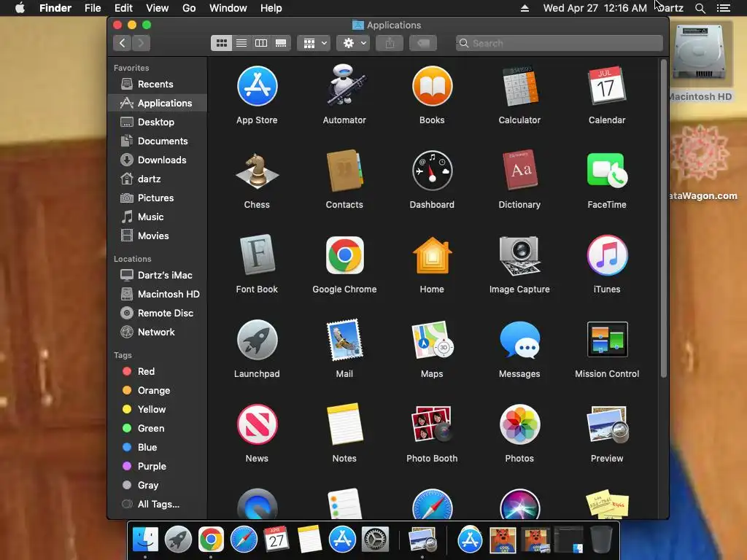Select the Mission Control app icon
Viewport: 747px width, 560px height.
point(607,340)
